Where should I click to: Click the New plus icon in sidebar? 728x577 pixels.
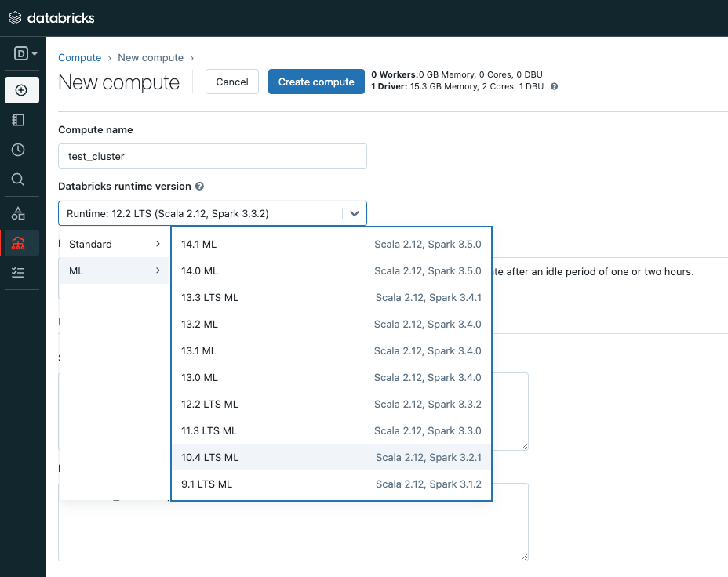22,90
